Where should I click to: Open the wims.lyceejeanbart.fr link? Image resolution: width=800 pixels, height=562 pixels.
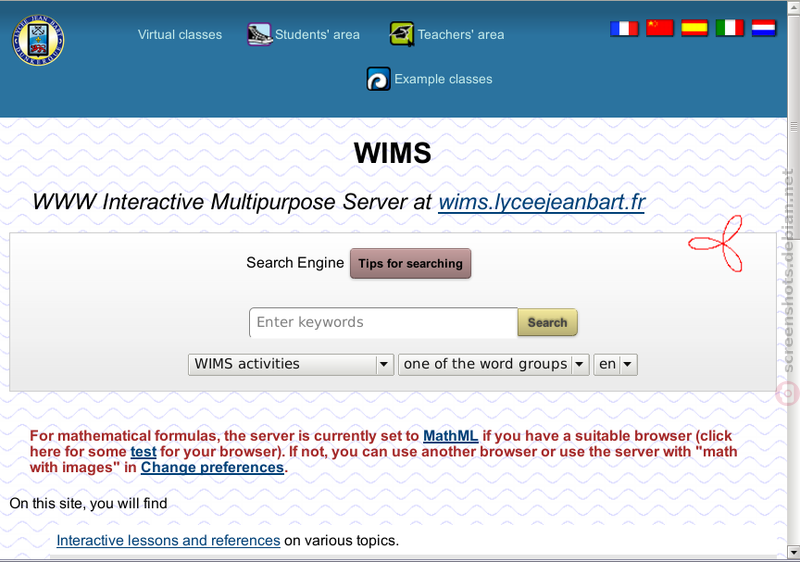pyautogui.click(x=542, y=202)
